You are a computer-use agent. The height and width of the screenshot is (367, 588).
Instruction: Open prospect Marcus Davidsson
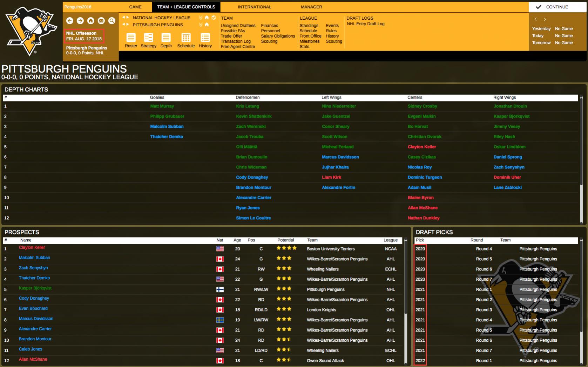tap(36, 319)
